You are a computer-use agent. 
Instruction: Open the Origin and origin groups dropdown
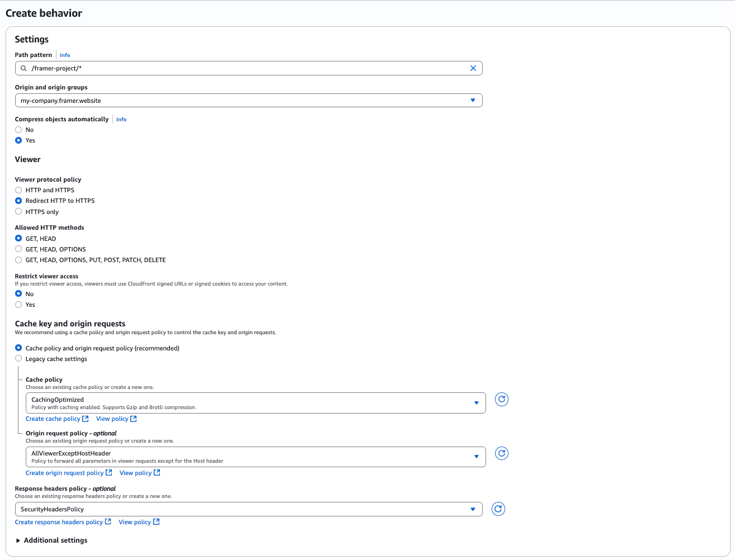pyautogui.click(x=248, y=101)
